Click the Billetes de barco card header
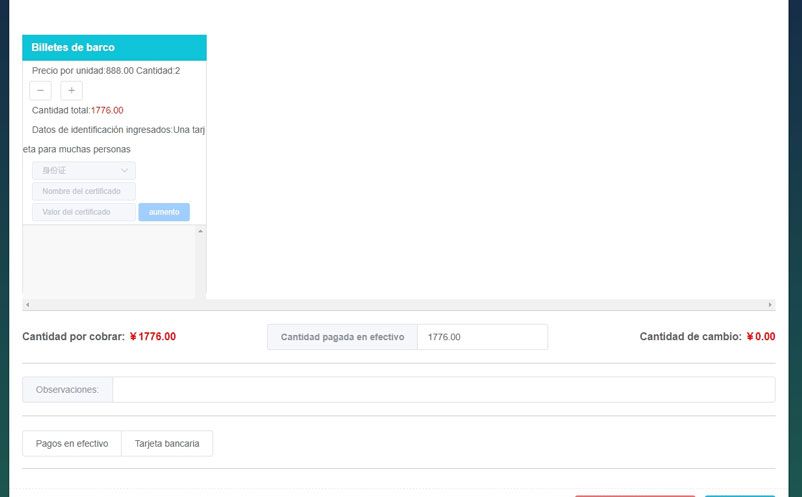This screenshot has width=802, height=497. (114, 48)
